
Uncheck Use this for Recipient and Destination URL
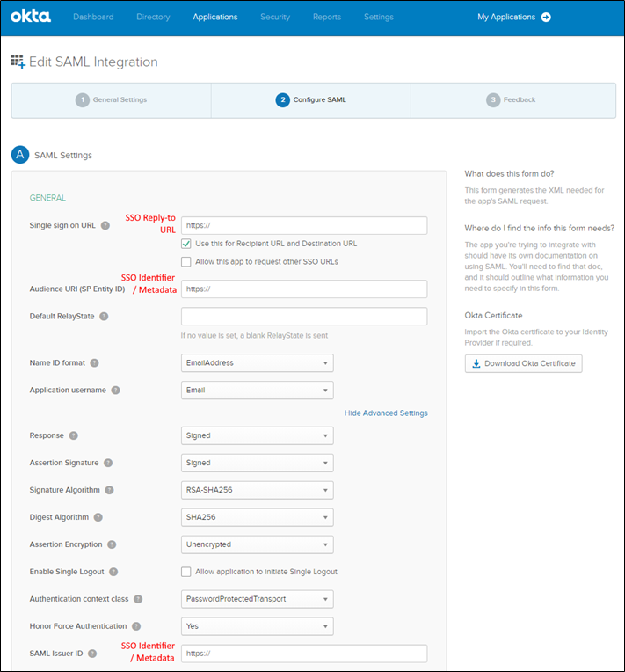click(185, 244)
